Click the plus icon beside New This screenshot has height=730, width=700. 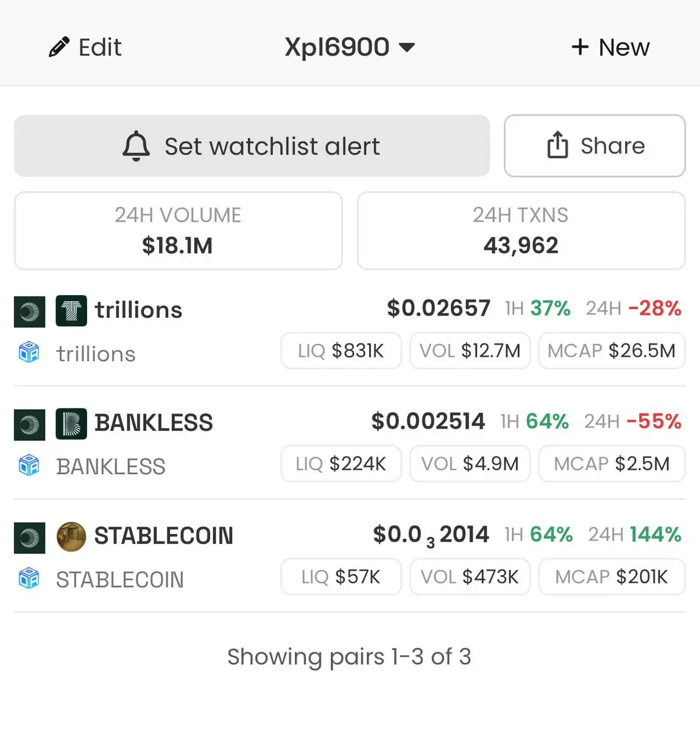[580, 47]
